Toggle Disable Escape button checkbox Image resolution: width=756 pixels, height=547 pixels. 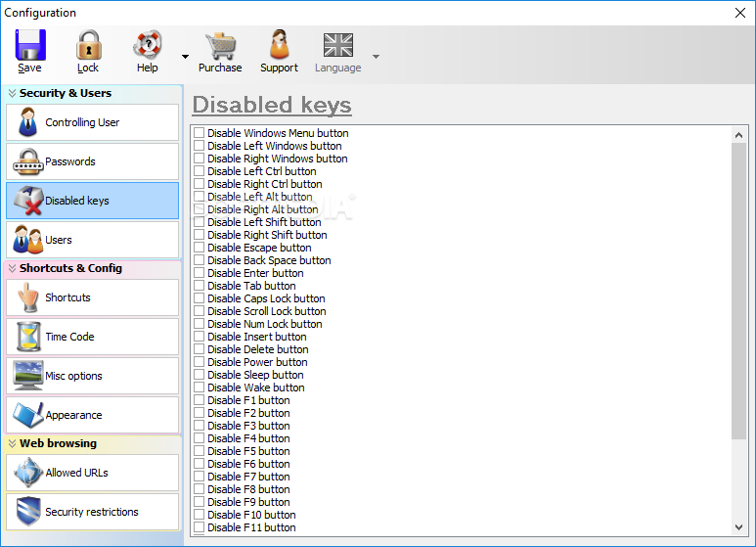[x=200, y=247]
